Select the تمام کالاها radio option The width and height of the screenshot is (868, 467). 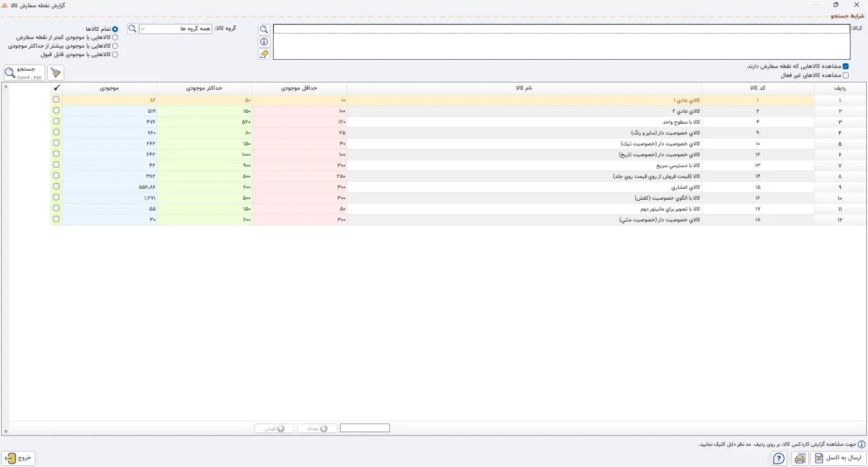(x=115, y=29)
